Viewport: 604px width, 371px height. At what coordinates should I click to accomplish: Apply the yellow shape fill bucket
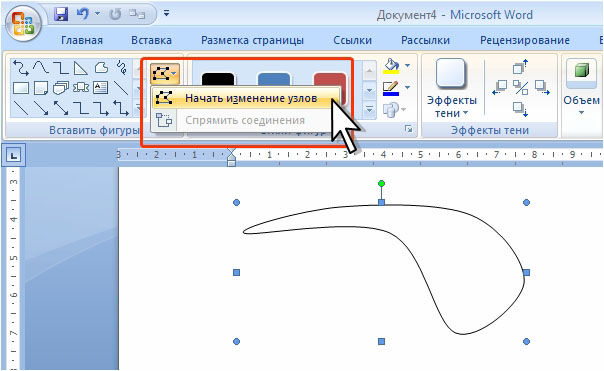(x=391, y=66)
